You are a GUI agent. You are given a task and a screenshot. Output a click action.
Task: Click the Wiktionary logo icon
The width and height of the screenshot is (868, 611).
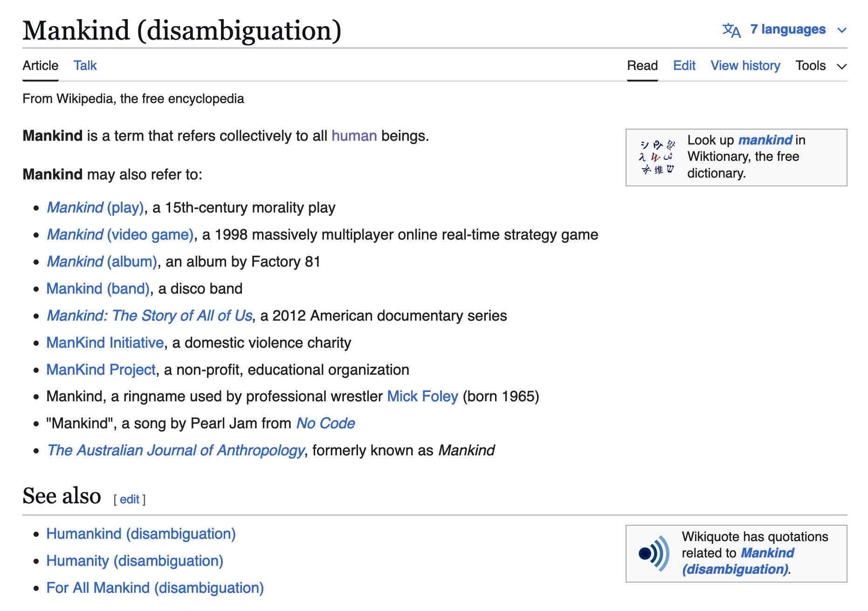point(656,157)
